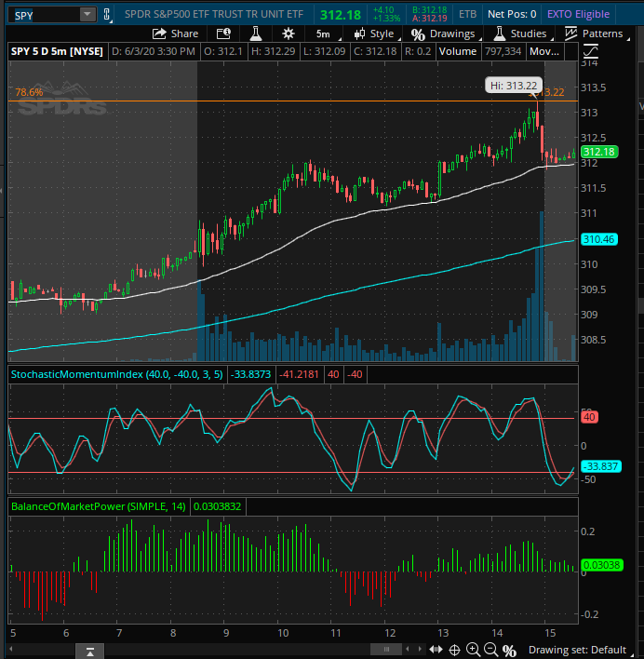Click the -41.2181 AvgSMI value
This screenshot has width=644, height=659.
299,374
